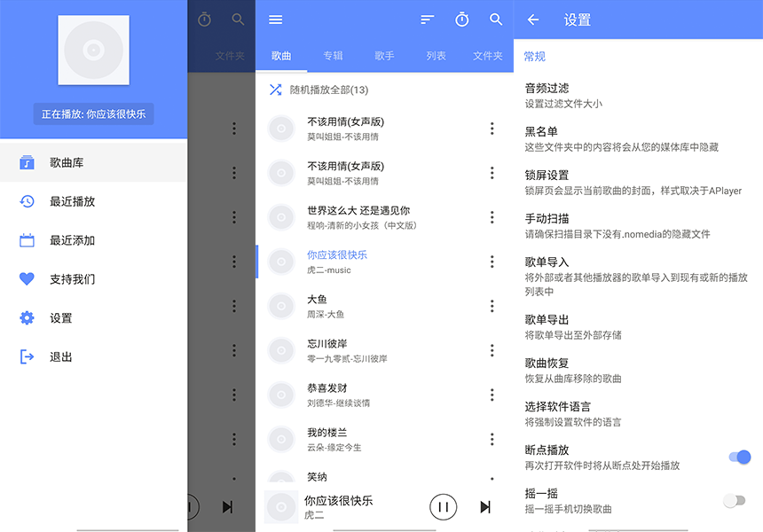Screen dimensions: 763x532
Task: Open sleep timer in song list toolbar
Action: 461,20
